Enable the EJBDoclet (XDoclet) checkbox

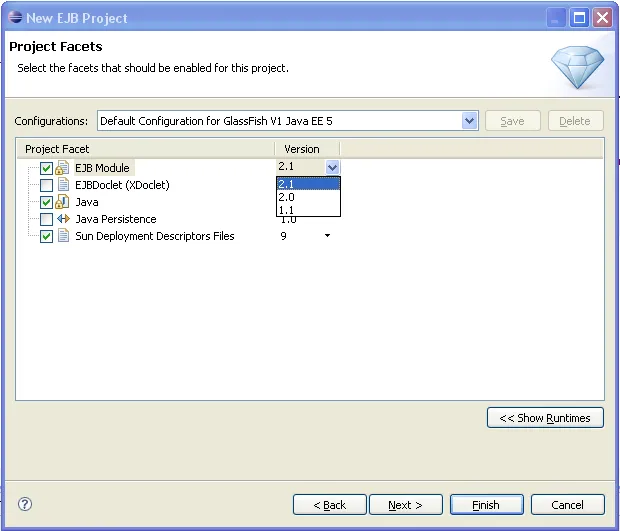click(x=46, y=185)
